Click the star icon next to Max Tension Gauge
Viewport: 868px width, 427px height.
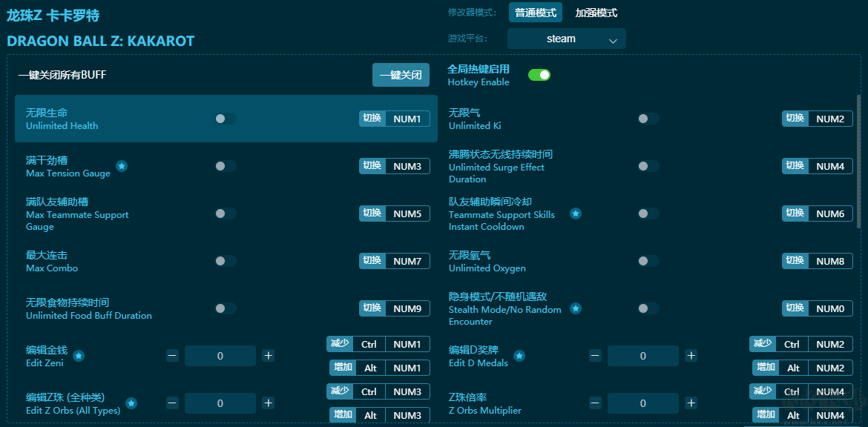[122, 166]
